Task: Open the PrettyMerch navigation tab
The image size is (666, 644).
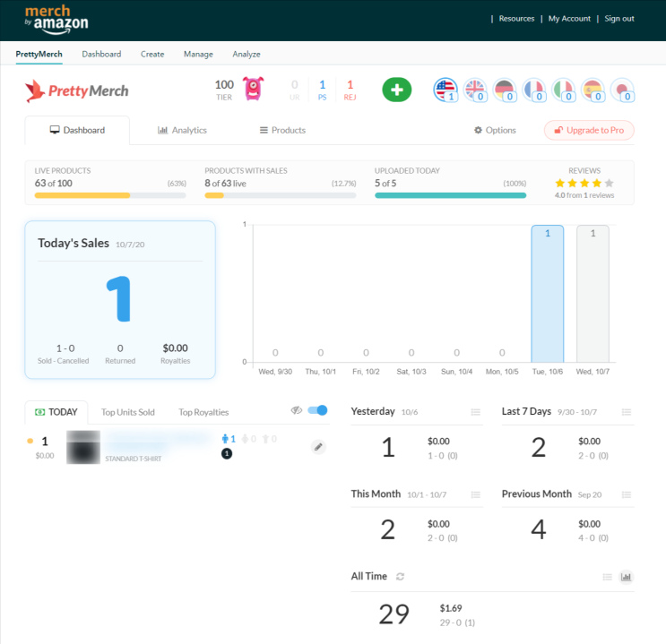Action: tap(39, 54)
